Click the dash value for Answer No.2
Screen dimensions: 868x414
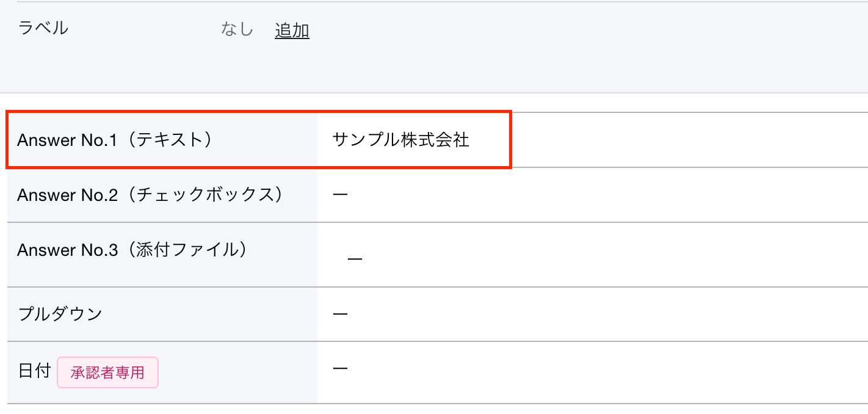[x=340, y=195]
